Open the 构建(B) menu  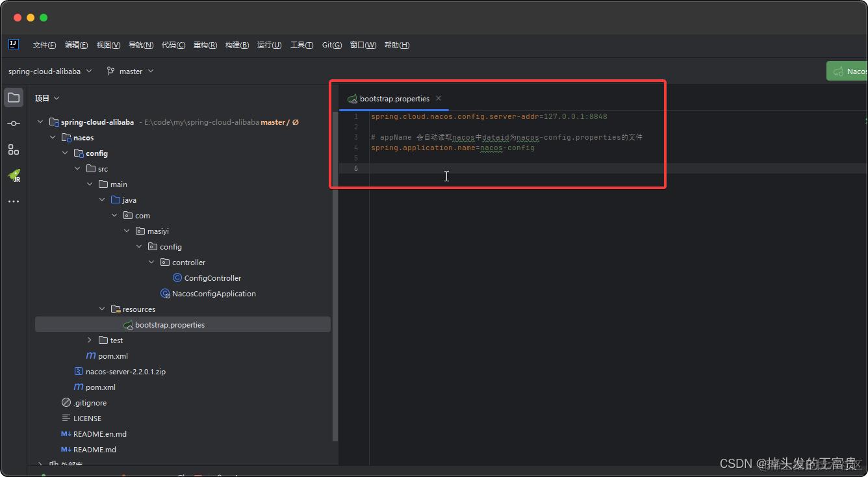click(237, 45)
